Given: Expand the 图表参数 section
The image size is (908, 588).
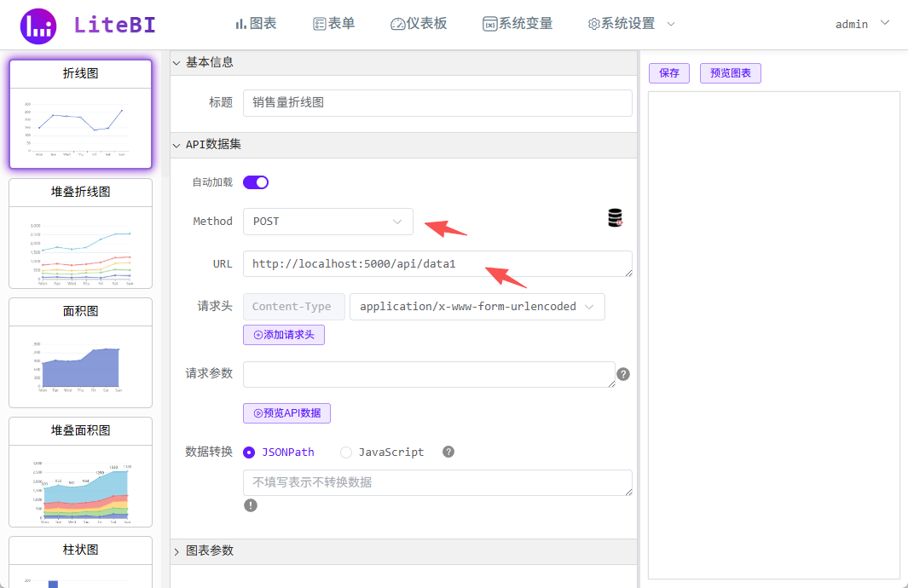Looking at the screenshot, I should [210, 551].
